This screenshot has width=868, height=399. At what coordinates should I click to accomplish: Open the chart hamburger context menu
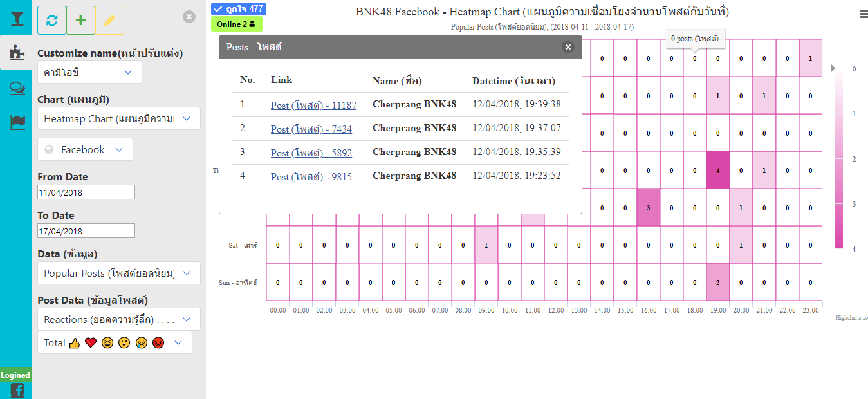(863, 13)
